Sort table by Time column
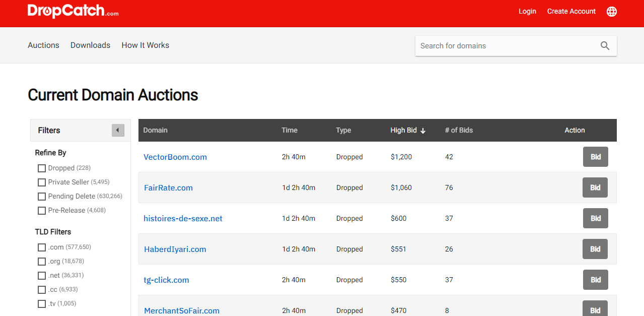This screenshot has height=316, width=644. tap(290, 131)
